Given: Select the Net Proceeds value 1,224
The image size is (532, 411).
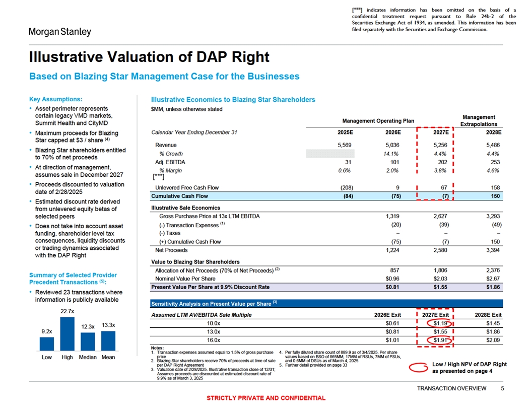Looking at the screenshot, I should (x=392, y=250).
